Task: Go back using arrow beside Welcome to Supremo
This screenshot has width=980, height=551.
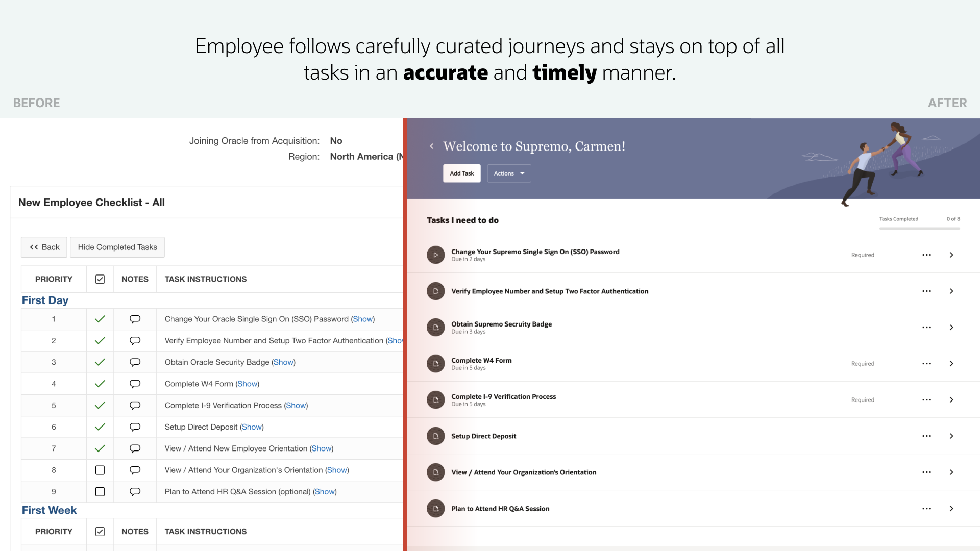Action: pyautogui.click(x=431, y=146)
